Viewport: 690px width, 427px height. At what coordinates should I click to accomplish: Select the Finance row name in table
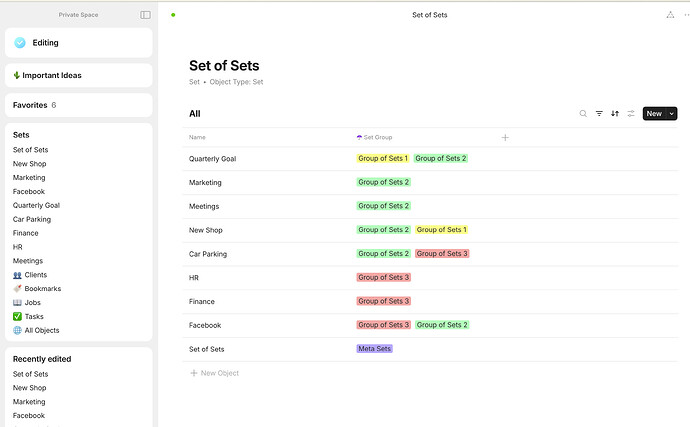point(202,302)
